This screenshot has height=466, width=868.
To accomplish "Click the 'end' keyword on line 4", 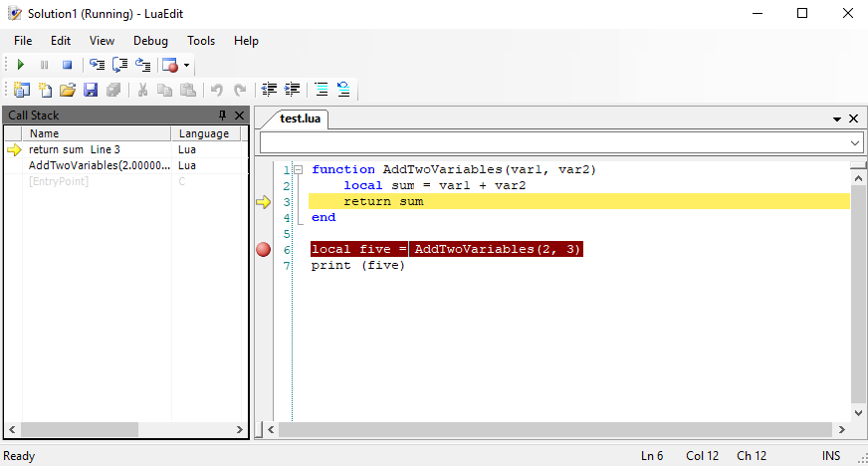I will (324, 217).
